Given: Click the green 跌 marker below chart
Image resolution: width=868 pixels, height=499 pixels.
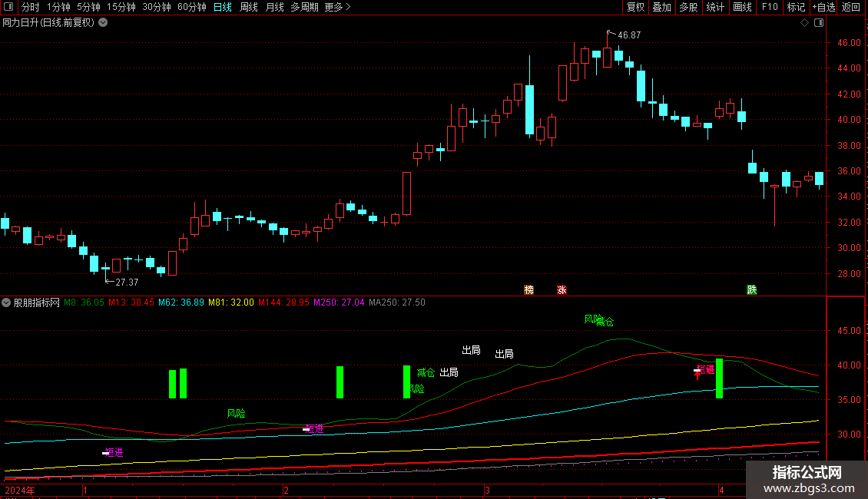Looking at the screenshot, I should 752,290.
